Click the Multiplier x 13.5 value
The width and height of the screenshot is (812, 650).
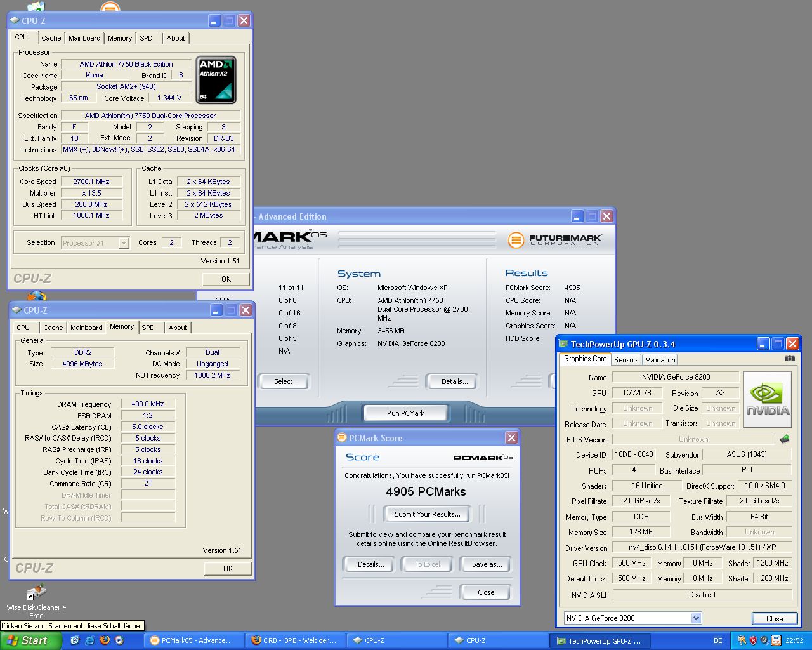pos(91,193)
